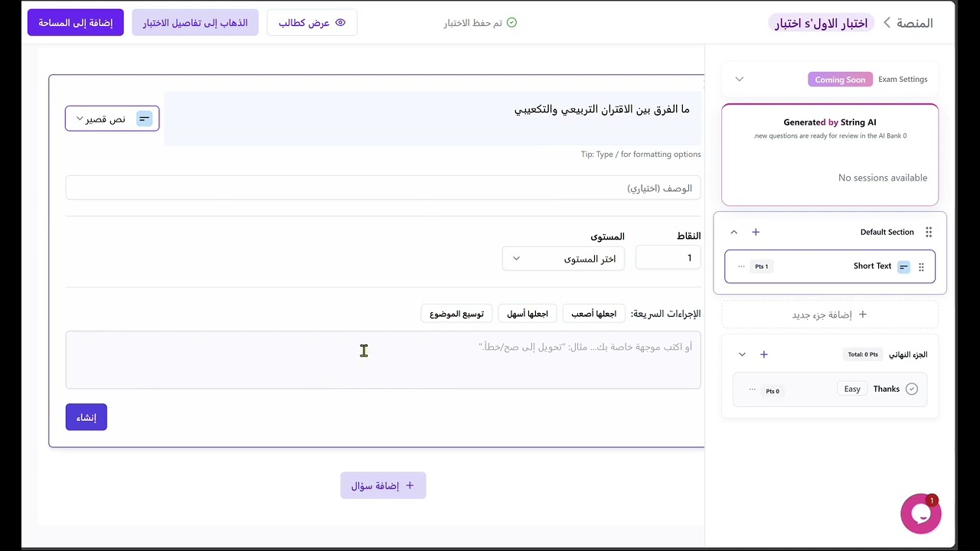Click the تم حفظ الاختبار status text
The height and width of the screenshot is (551, 980).
click(x=473, y=23)
